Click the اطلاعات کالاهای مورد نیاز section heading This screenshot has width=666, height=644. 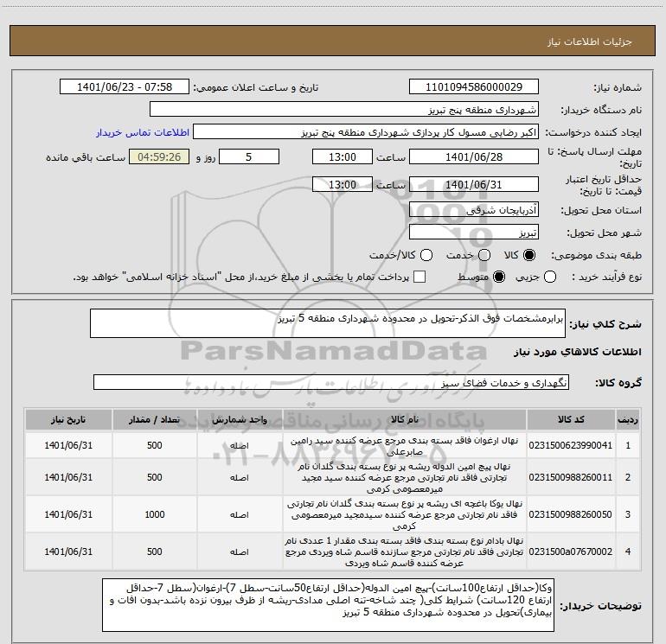click(x=578, y=352)
